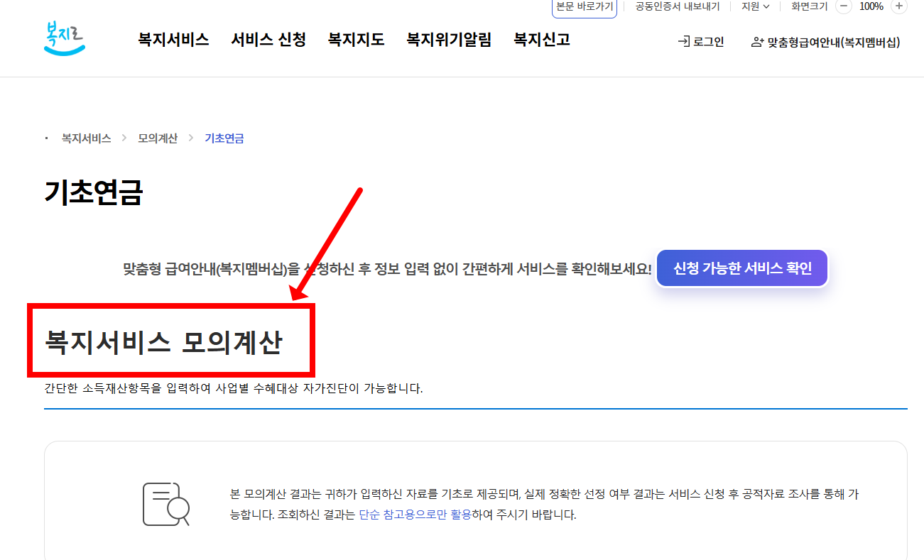
Task: Open 모의계산 from the breadcrumb
Action: point(157,138)
